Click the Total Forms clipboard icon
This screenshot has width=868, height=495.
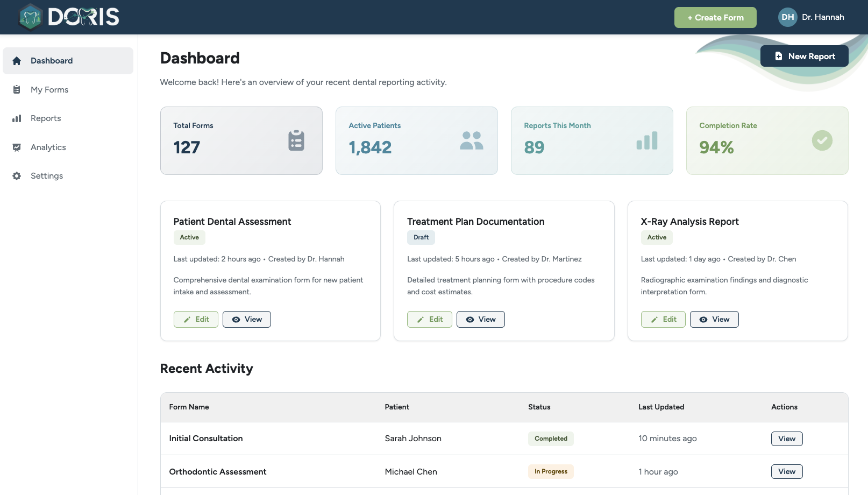click(295, 140)
